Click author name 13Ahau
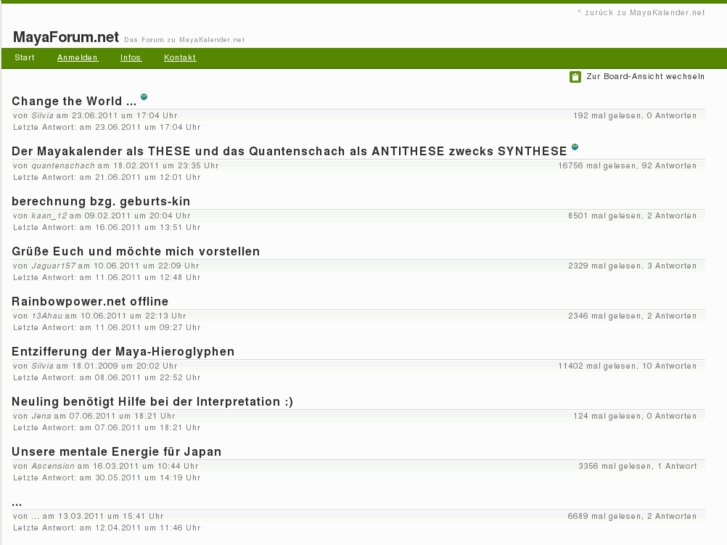This screenshot has height=545, width=727. (x=47, y=316)
